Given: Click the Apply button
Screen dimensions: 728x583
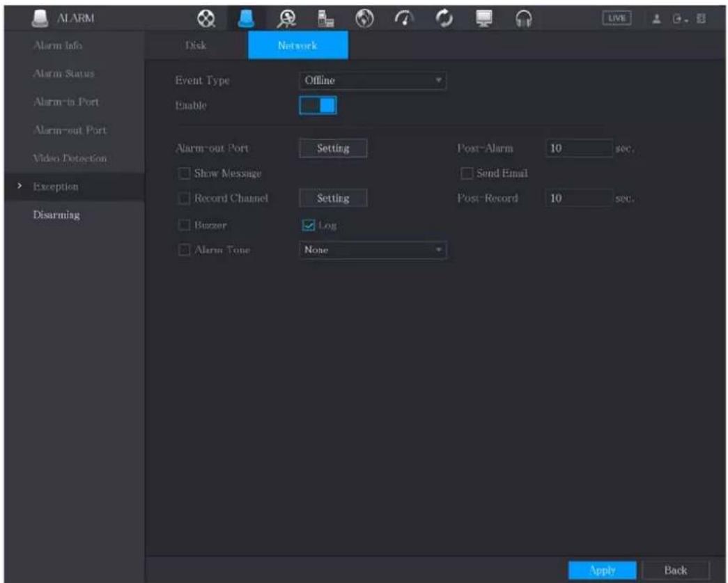Looking at the screenshot, I should 602,570.
